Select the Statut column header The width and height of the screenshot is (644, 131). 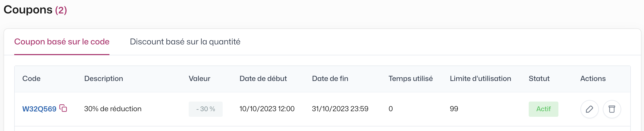pos(539,79)
